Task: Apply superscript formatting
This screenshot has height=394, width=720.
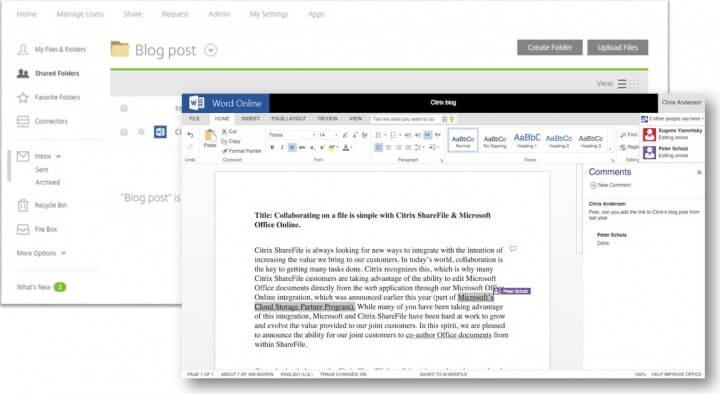Action: point(322,147)
